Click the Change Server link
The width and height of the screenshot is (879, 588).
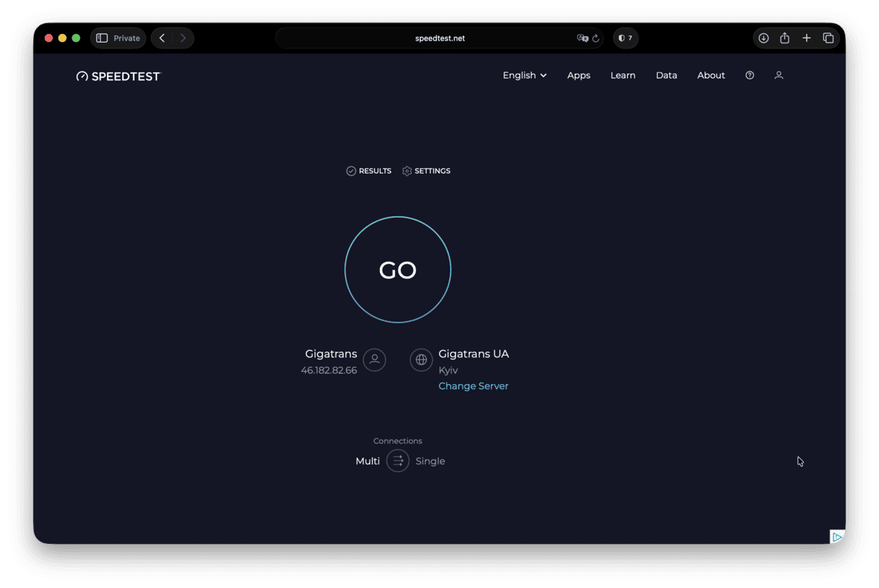click(473, 385)
